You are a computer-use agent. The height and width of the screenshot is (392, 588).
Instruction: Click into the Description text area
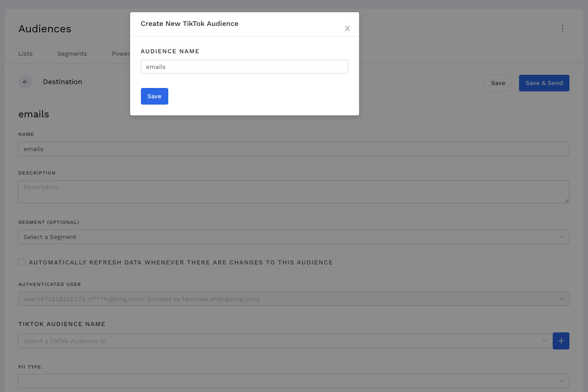coord(294,192)
